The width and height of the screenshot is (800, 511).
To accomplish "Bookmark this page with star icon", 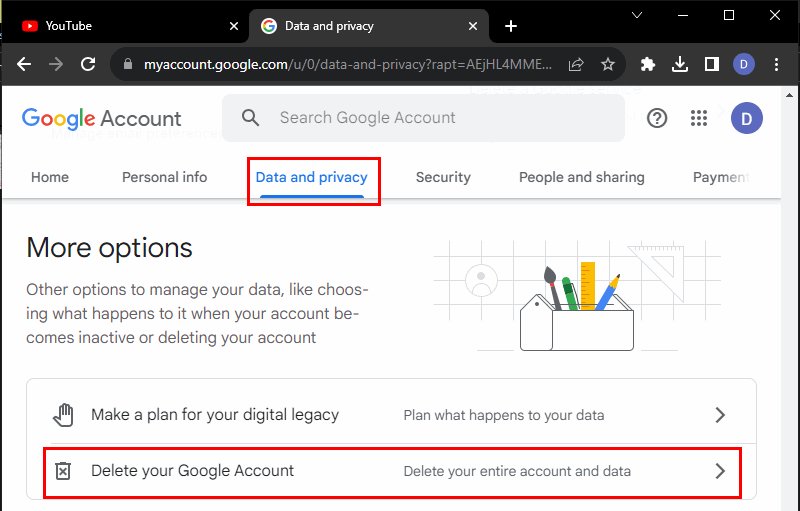I will pos(607,64).
